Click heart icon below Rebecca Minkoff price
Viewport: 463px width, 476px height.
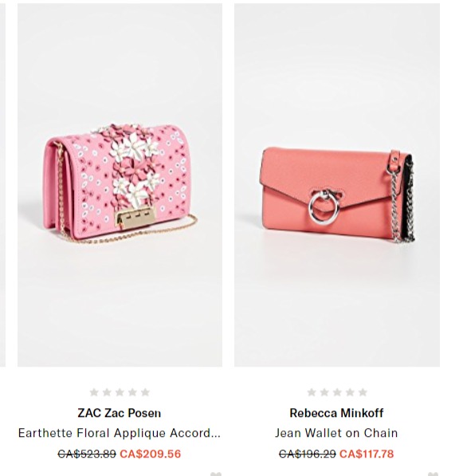coord(434,474)
